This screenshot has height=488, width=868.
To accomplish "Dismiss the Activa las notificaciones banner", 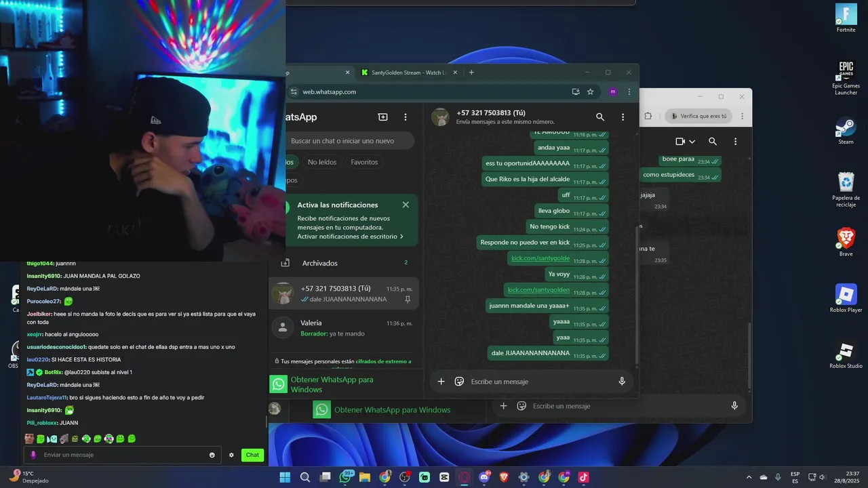I will (x=406, y=205).
